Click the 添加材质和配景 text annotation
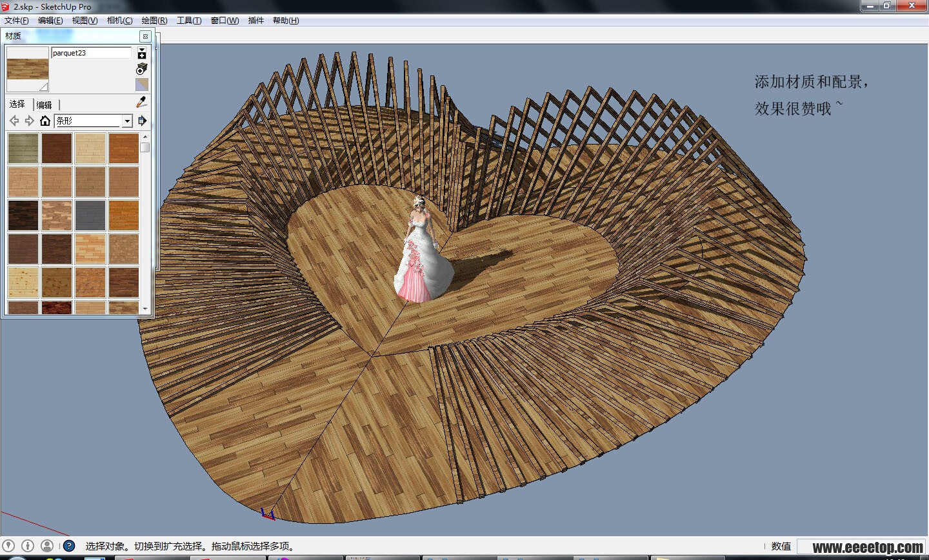This screenshot has height=560, width=929. tap(812, 82)
